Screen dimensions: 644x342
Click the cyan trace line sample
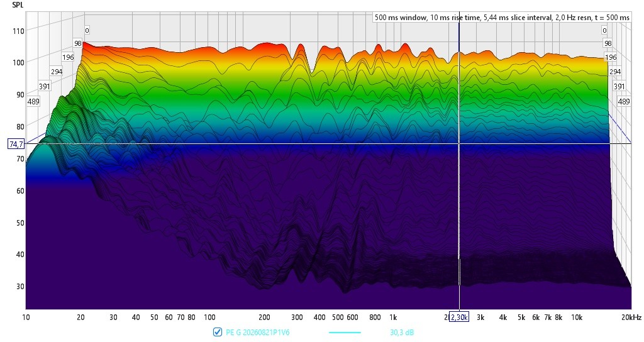pos(345,332)
